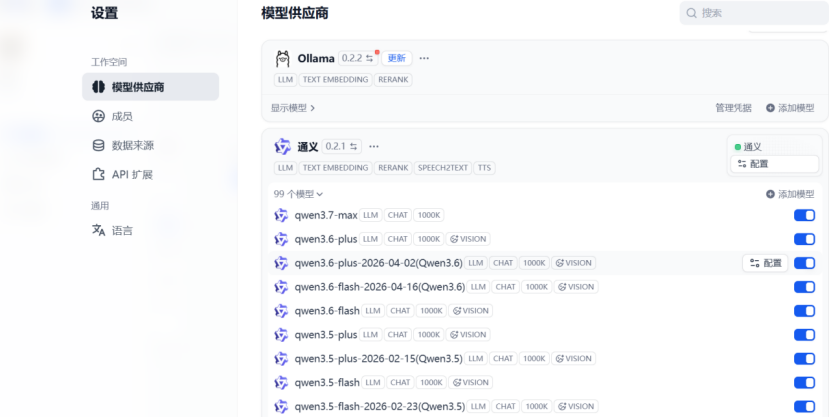Click the TEXT EMBEDDING tag under Ollama
This screenshot has height=417, width=830.
coord(335,79)
